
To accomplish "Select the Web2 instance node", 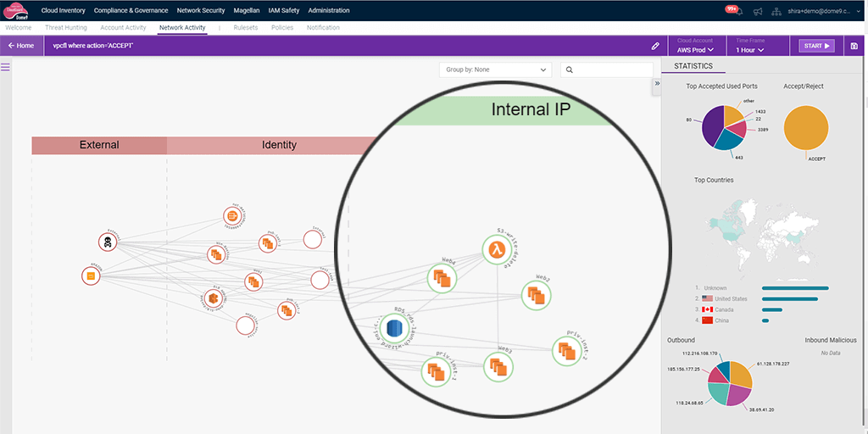I will [x=536, y=295].
